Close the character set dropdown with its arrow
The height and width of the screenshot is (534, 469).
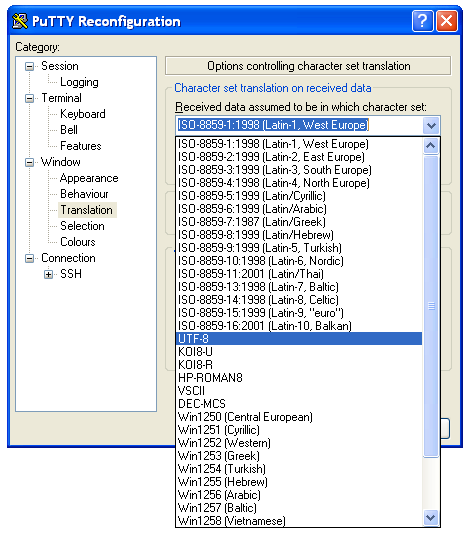431,125
